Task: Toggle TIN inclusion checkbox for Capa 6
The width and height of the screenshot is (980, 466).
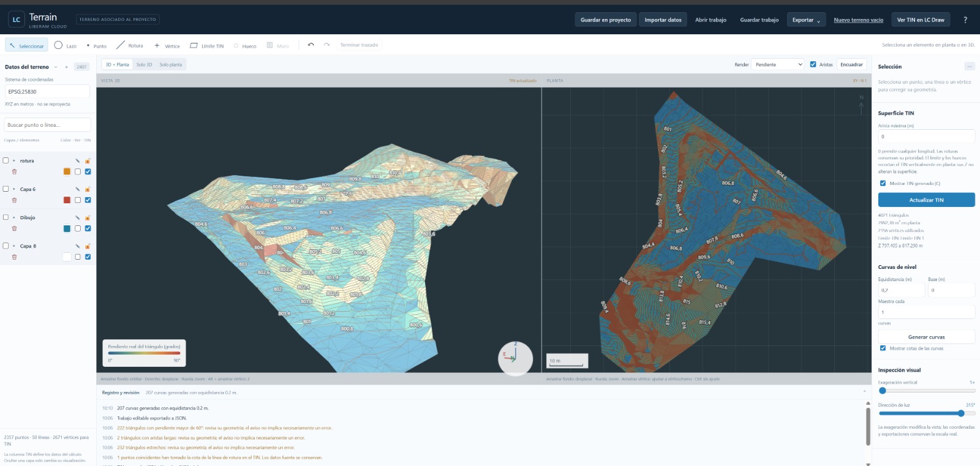Action: (x=88, y=200)
